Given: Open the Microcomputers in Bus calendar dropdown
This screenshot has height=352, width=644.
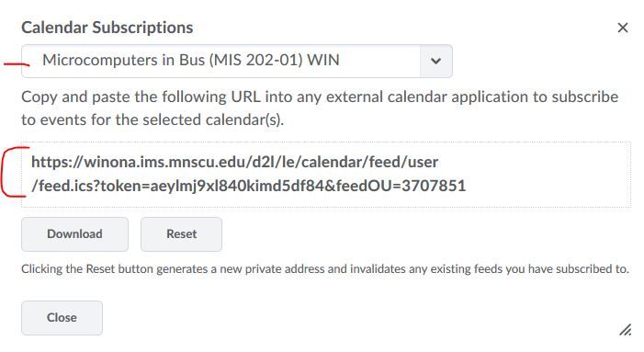Looking at the screenshot, I should tap(237, 62).
